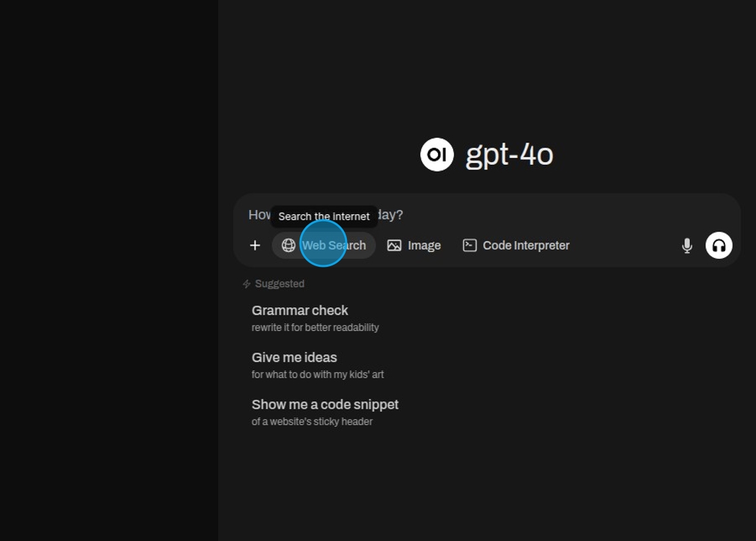Open call mode with the headphones button
756x541 pixels.
point(719,245)
